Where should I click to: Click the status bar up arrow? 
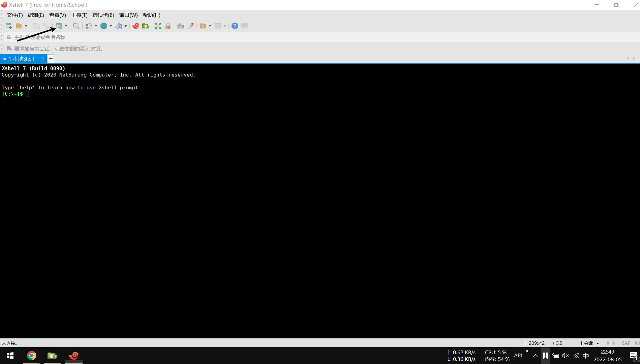tap(608, 343)
